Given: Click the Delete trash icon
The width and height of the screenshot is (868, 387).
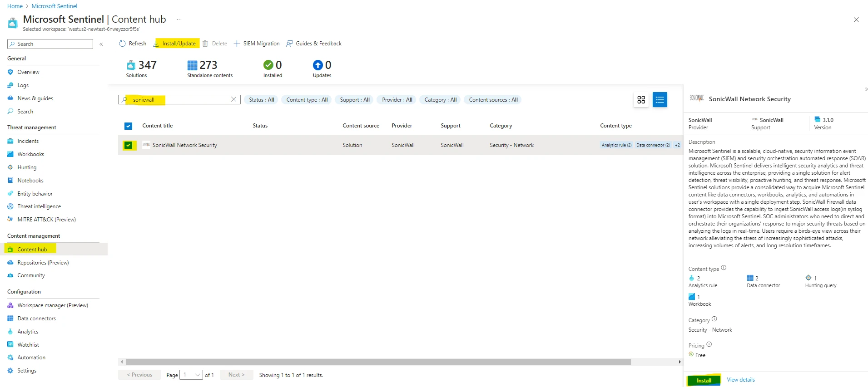Looking at the screenshot, I should pyautogui.click(x=205, y=44).
